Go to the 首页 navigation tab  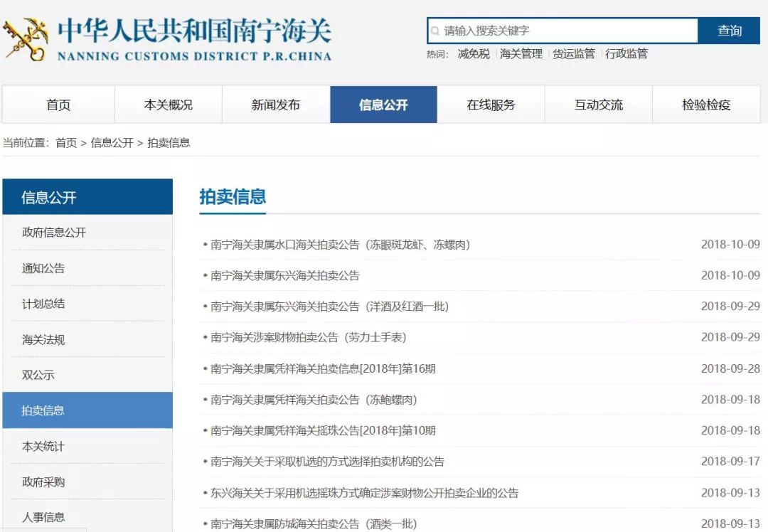58,105
